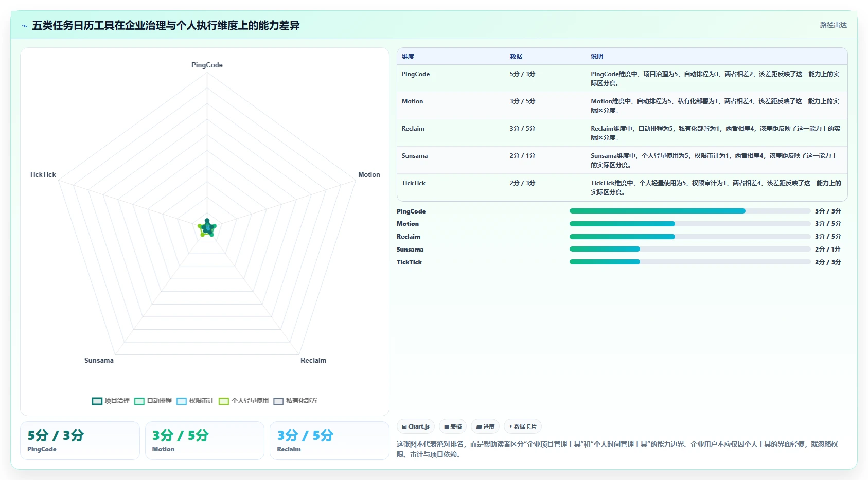Click the 路径雷达 label in header
Screen dimensions: 868x480
(x=833, y=25)
